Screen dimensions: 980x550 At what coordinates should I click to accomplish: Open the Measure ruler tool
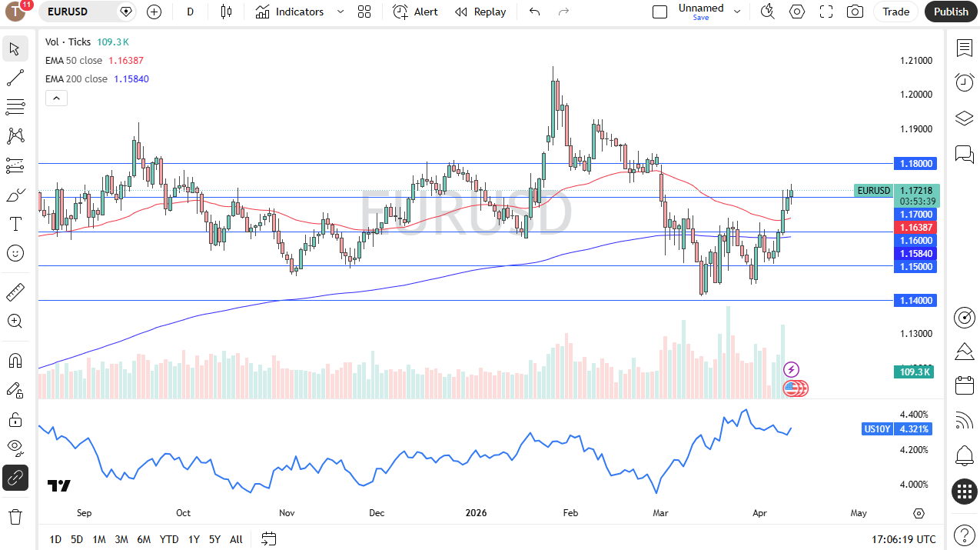[x=15, y=292]
